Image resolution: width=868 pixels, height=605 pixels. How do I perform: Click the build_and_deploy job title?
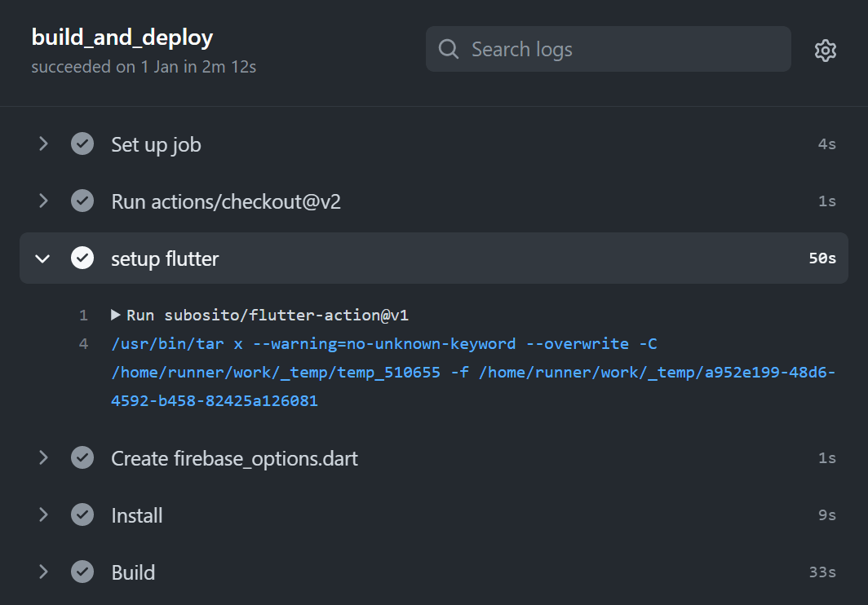(122, 37)
